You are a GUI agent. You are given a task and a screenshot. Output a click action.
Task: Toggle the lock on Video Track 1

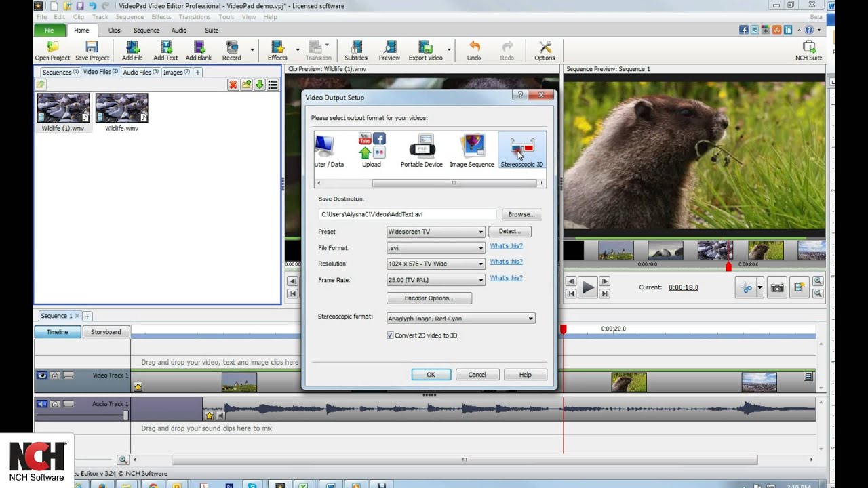pyautogui.click(x=55, y=375)
